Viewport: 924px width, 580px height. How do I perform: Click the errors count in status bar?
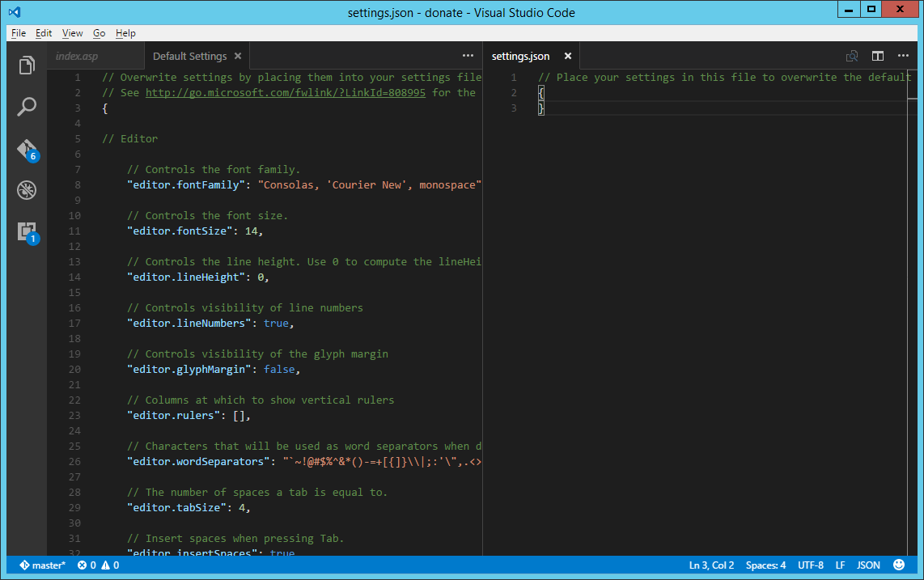87,565
